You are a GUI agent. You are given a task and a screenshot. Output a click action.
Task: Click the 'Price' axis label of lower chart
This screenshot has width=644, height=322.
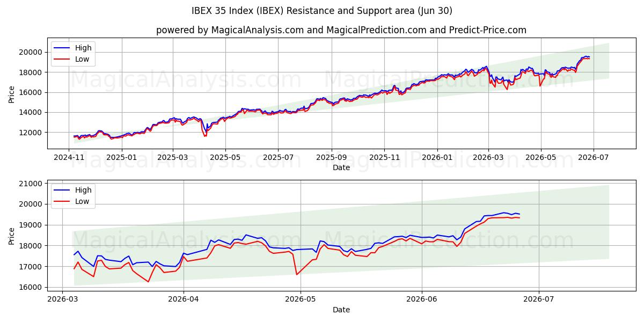(12, 236)
